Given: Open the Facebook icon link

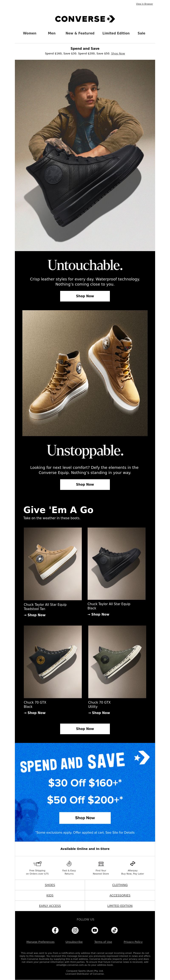Looking at the screenshot, I should coord(55,930).
